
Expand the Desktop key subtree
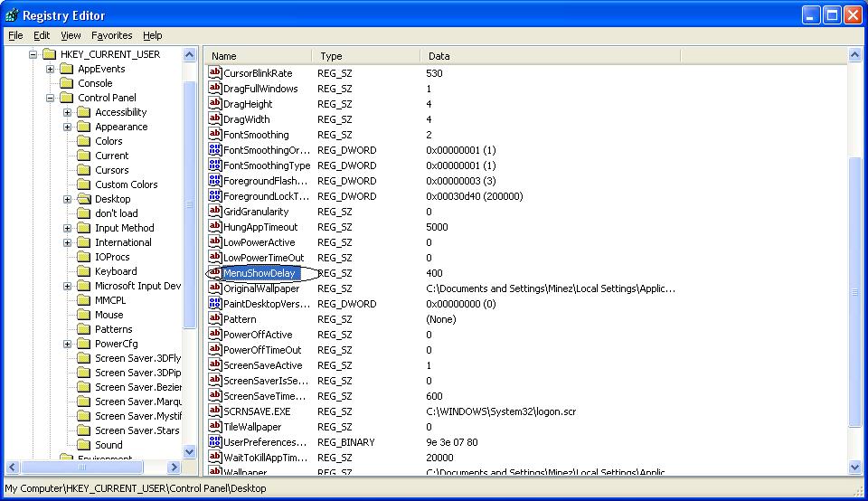(x=67, y=199)
